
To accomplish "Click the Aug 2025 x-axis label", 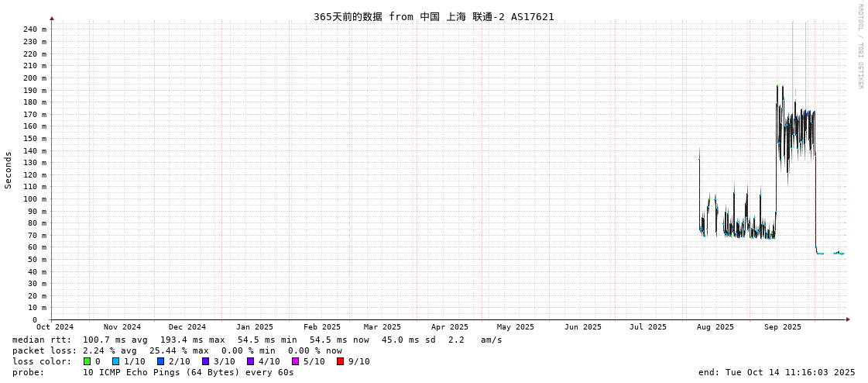I will [715, 327].
